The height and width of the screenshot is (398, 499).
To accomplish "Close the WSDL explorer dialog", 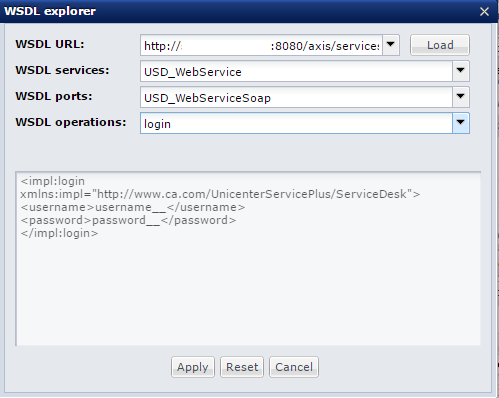I will tap(484, 12).
